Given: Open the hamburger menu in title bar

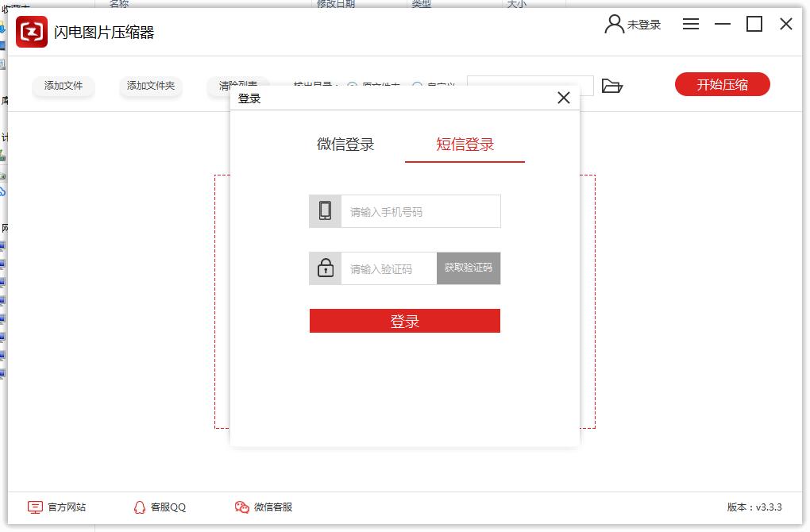Looking at the screenshot, I should click(x=691, y=25).
